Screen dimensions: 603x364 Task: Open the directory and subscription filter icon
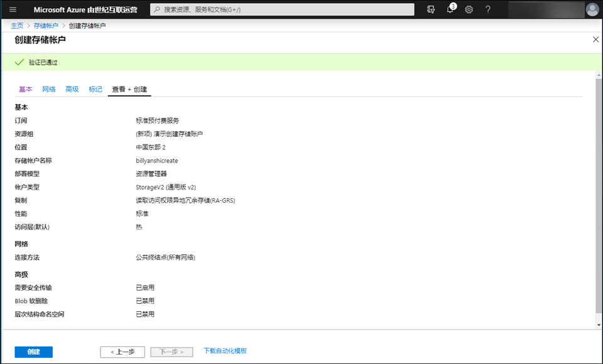pos(430,9)
